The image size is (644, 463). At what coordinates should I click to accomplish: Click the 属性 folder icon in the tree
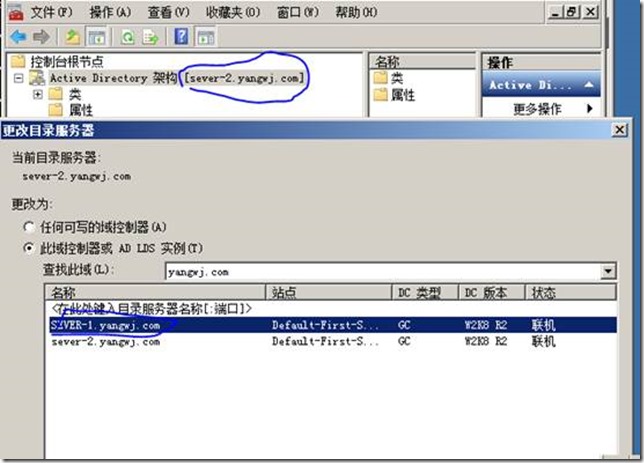coord(55,110)
